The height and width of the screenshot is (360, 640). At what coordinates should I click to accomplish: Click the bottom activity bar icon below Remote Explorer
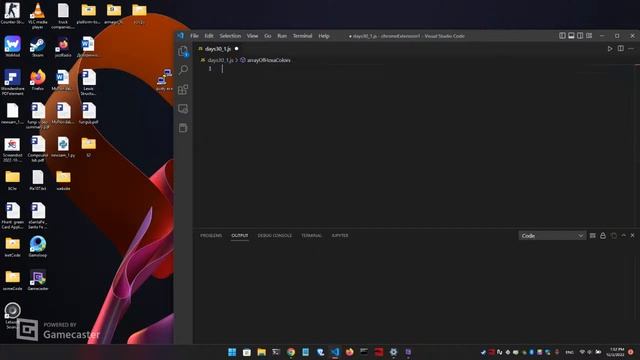(x=183, y=128)
